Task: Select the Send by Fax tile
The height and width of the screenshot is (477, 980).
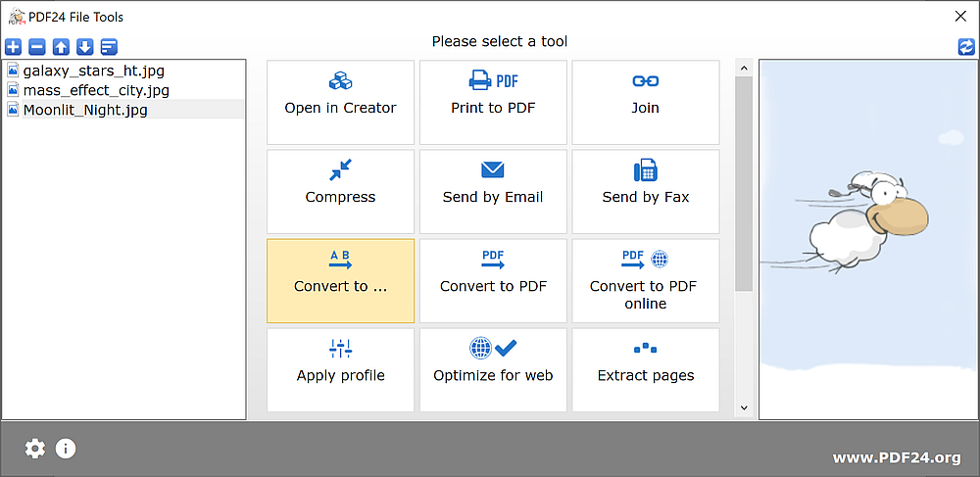Action: pos(646,192)
